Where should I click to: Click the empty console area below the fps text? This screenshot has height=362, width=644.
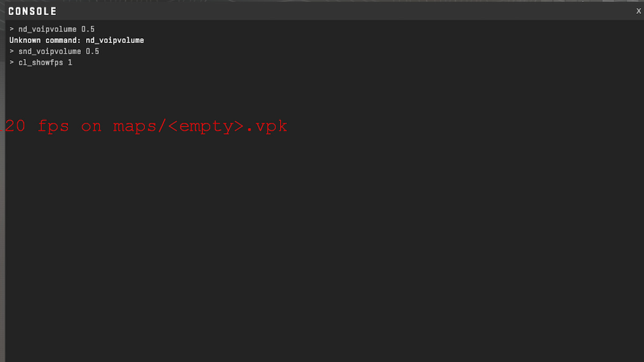click(322, 241)
